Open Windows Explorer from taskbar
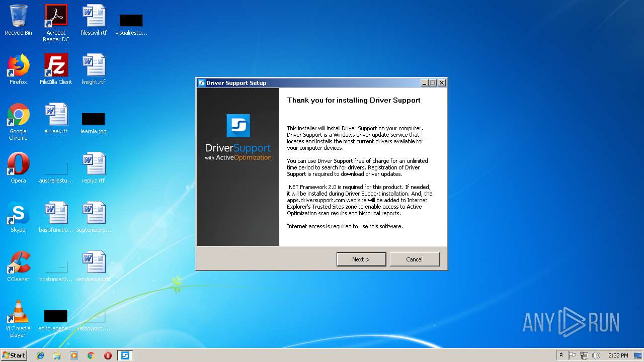This screenshot has height=362, width=644. pyautogui.click(x=57, y=355)
